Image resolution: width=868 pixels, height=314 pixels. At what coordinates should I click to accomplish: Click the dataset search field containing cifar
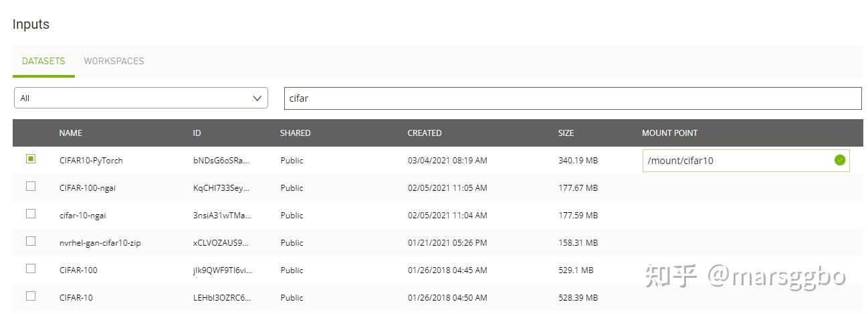pyautogui.click(x=573, y=98)
